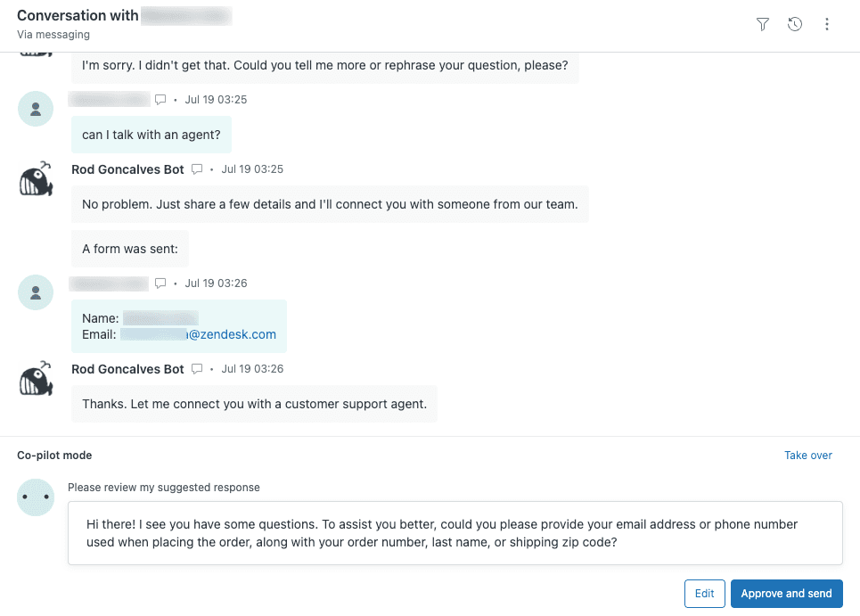The image size is (860, 616).
Task: Click the suggested response text area
Action: [455, 532]
